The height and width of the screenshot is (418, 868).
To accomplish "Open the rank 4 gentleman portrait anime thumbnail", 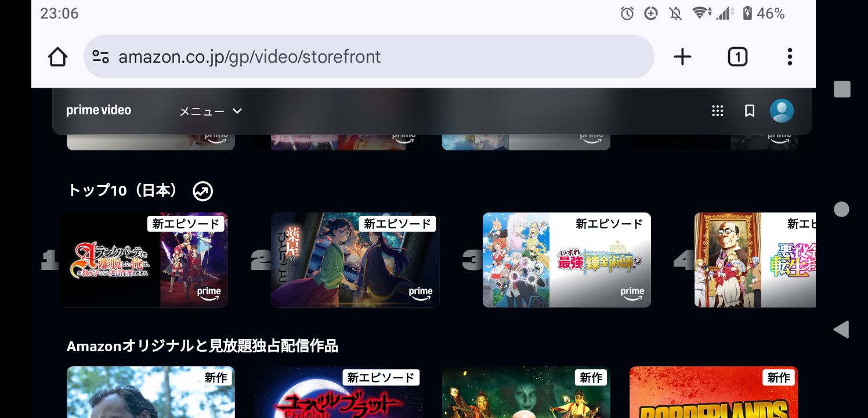I will 755,260.
